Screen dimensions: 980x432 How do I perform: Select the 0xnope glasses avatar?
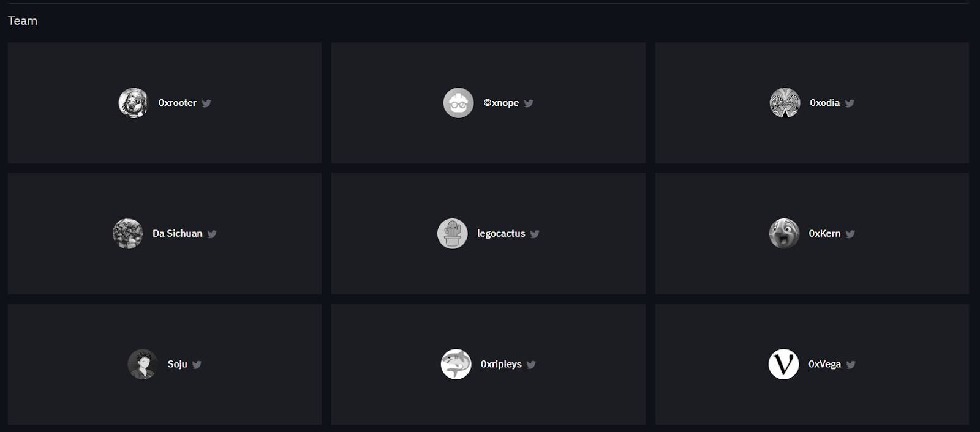pyautogui.click(x=459, y=103)
